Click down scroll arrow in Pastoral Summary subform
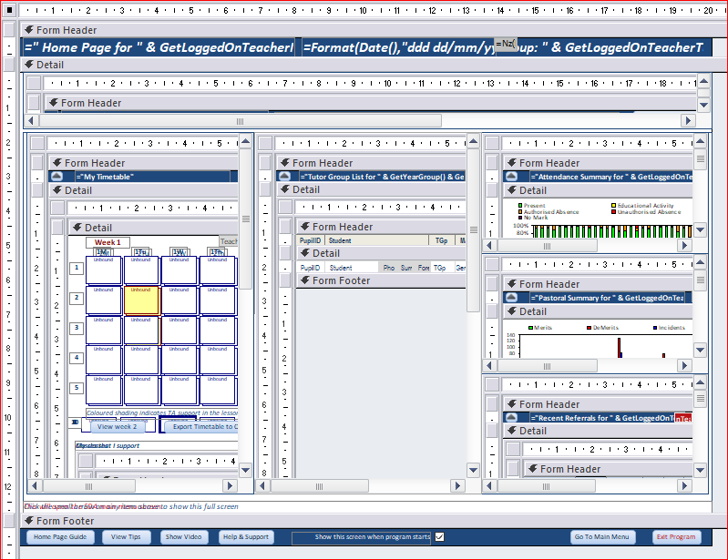The image size is (728, 560). [701, 350]
